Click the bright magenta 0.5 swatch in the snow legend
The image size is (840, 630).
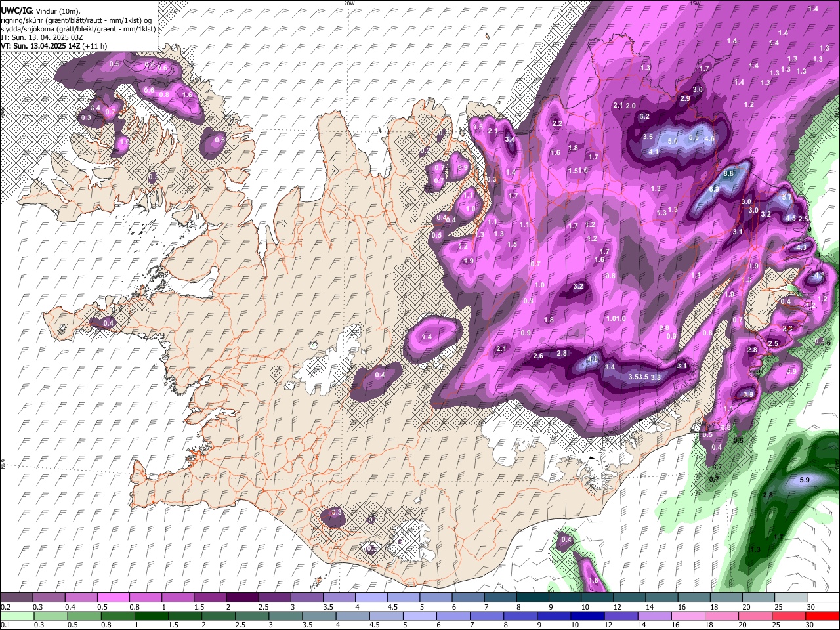[113, 598]
